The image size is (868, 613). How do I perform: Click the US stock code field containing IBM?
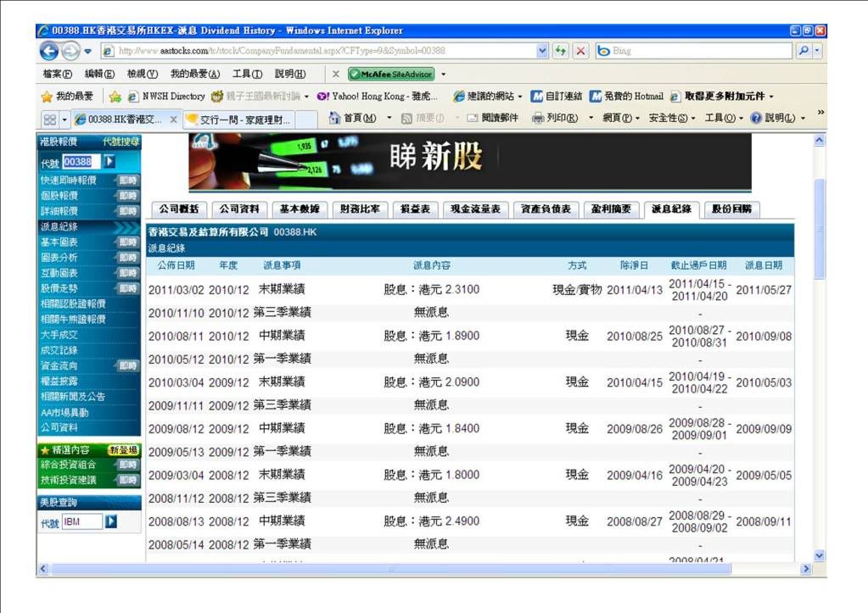[81, 521]
